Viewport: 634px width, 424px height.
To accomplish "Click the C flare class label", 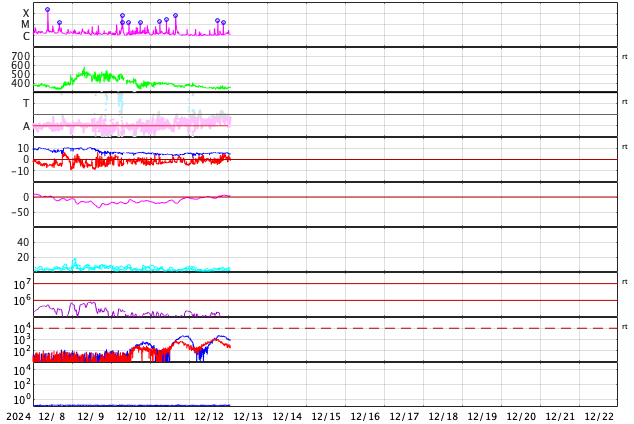I will click(x=26, y=37).
